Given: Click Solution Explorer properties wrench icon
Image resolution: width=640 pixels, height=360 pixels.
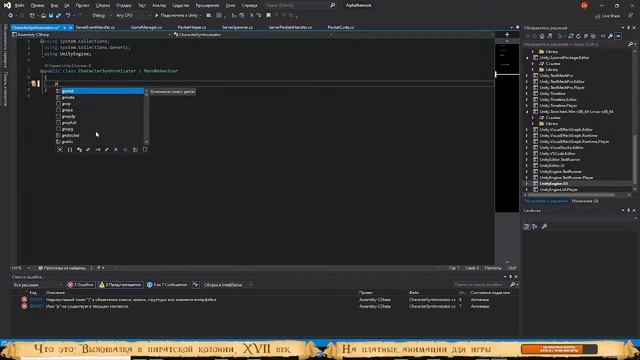Looking at the screenshot, I should point(610,36).
